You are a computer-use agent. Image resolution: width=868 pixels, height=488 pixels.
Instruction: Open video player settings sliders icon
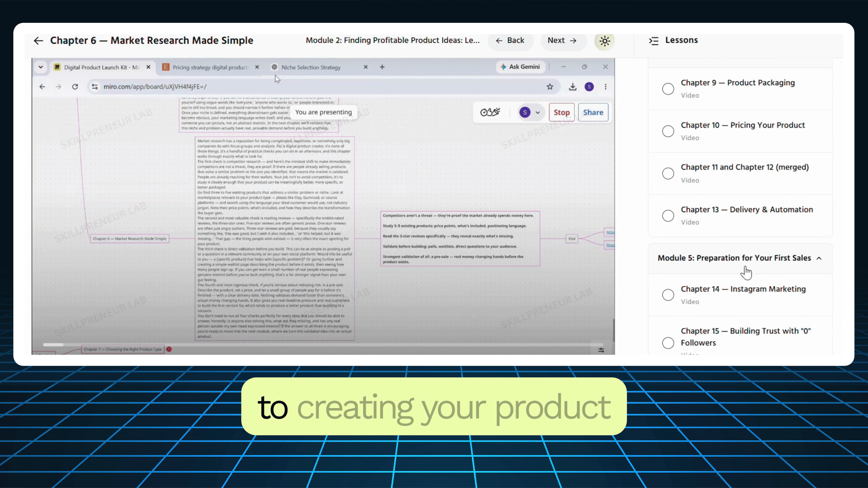tap(601, 350)
